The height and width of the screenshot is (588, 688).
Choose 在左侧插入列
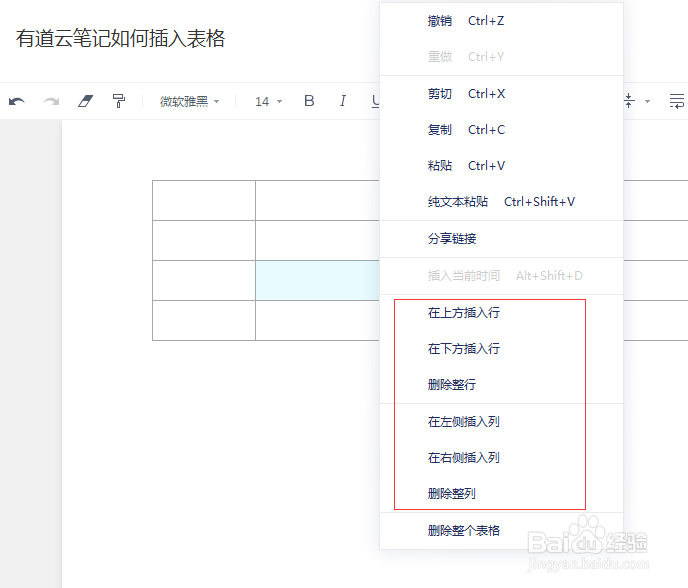pos(502,422)
